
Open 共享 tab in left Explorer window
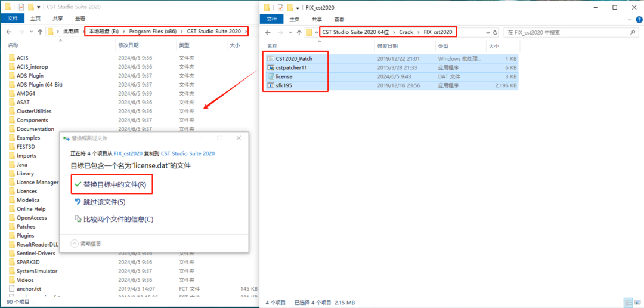pyautogui.click(x=58, y=19)
